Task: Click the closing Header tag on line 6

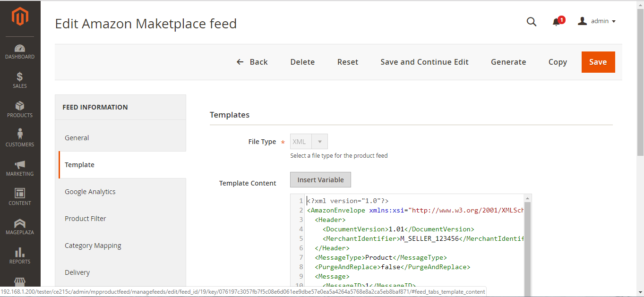Action: 332,248
